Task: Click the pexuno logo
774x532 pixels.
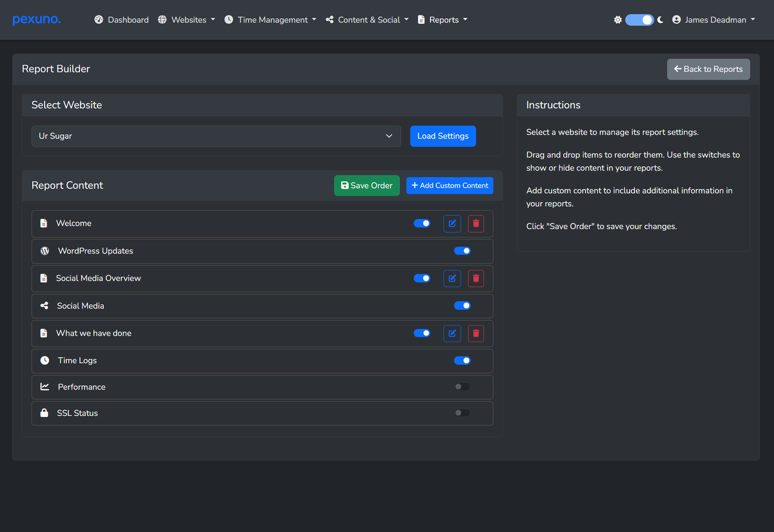Action: [x=36, y=20]
